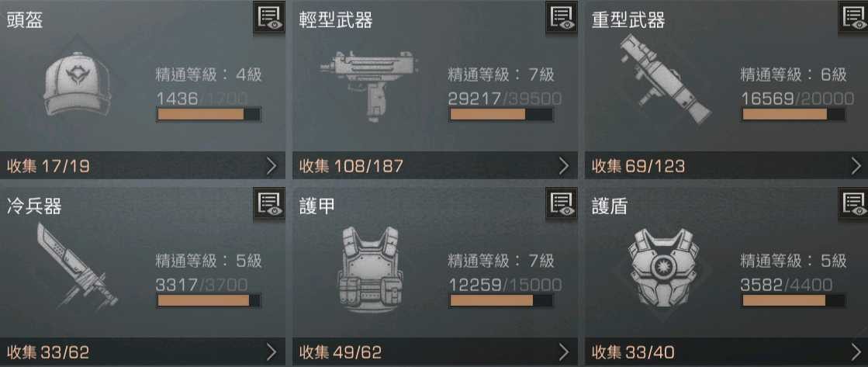Open the 護甲 details list icon
868x367 pixels.
click(x=562, y=204)
